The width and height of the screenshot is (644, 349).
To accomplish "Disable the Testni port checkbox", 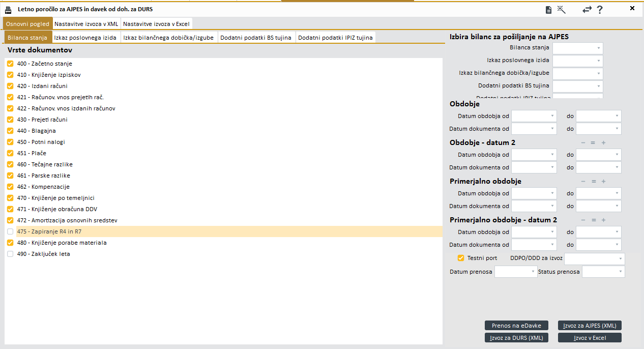I will [x=461, y=258].
